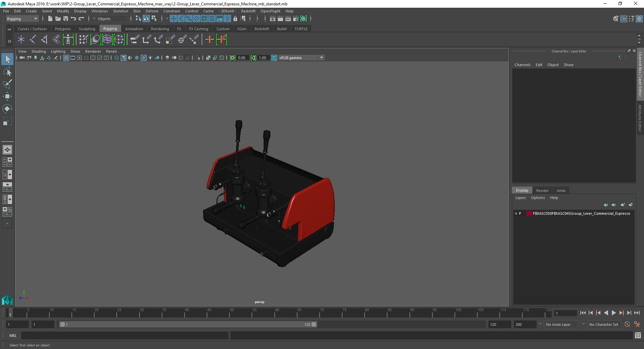
Task: Click the Redo arrow icon
Action: click(81, 19)
